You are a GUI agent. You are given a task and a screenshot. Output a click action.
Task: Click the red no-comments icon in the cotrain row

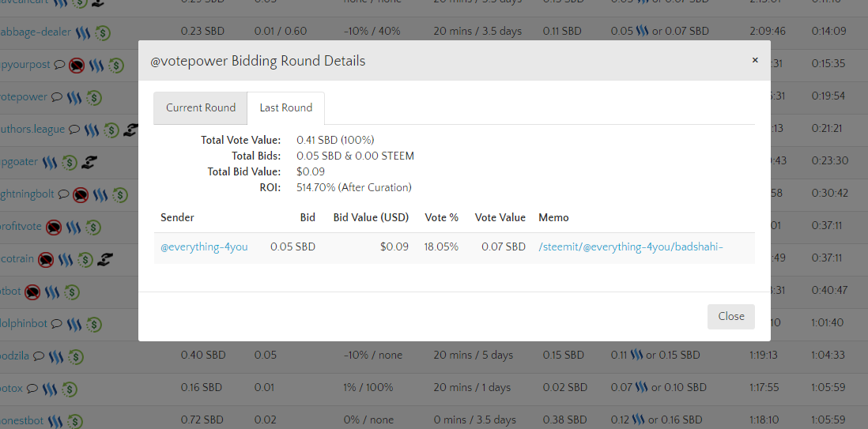point(47,260)
